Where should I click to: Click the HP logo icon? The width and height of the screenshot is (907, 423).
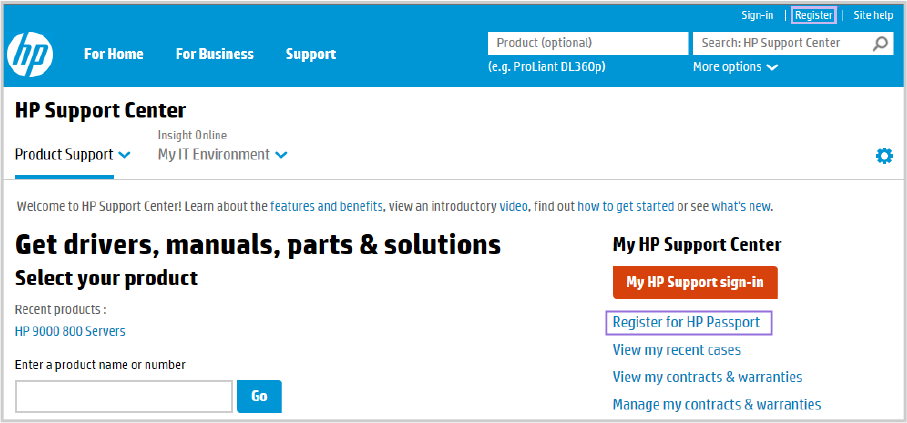[x=30, y=54]
